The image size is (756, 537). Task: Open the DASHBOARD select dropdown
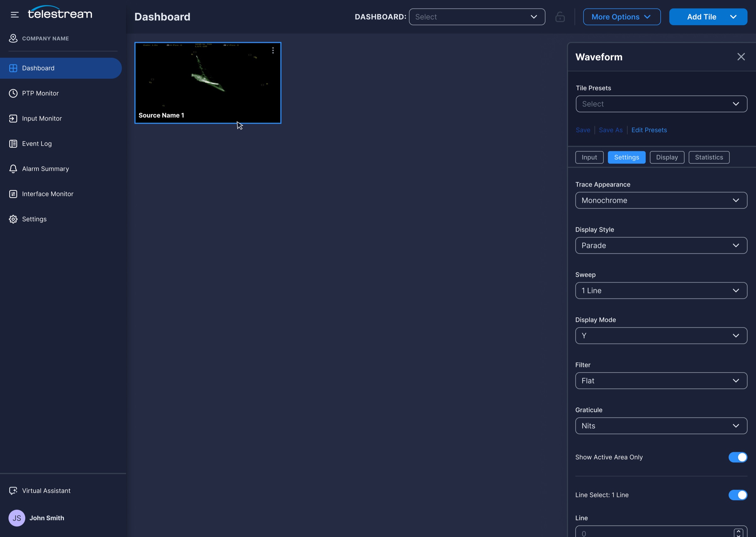[x=477, y=17]
